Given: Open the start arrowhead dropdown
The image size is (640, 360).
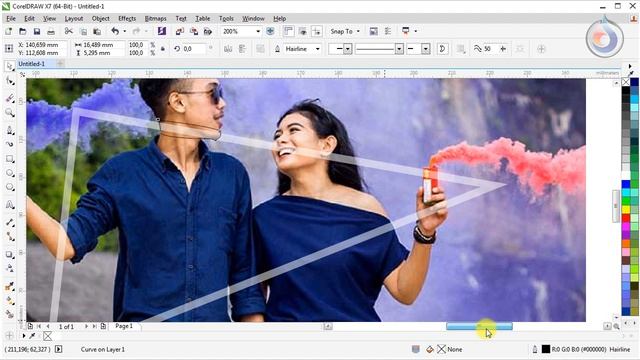Looking at the screenshot, I should tap(348, 49).
